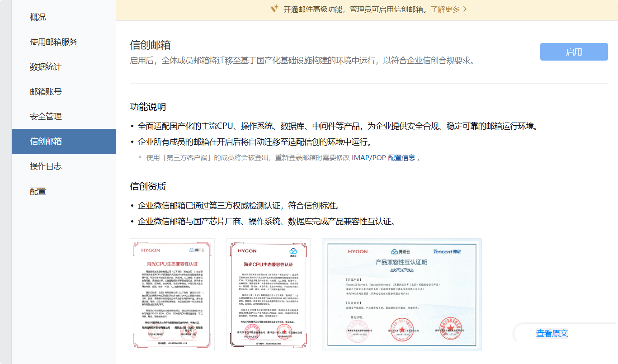Enable 信创邮箱 with the 启用 button
The height and width of the screenshot is (364, 618).
coord(574,52)
